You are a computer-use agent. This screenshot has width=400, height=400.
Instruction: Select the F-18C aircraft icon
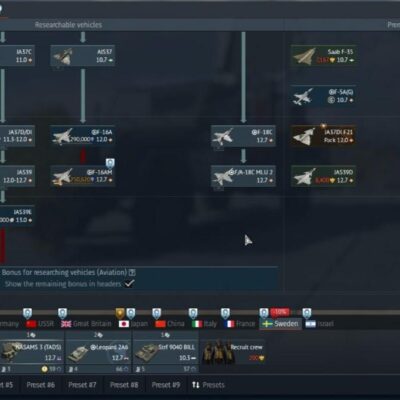pos(243,135)
